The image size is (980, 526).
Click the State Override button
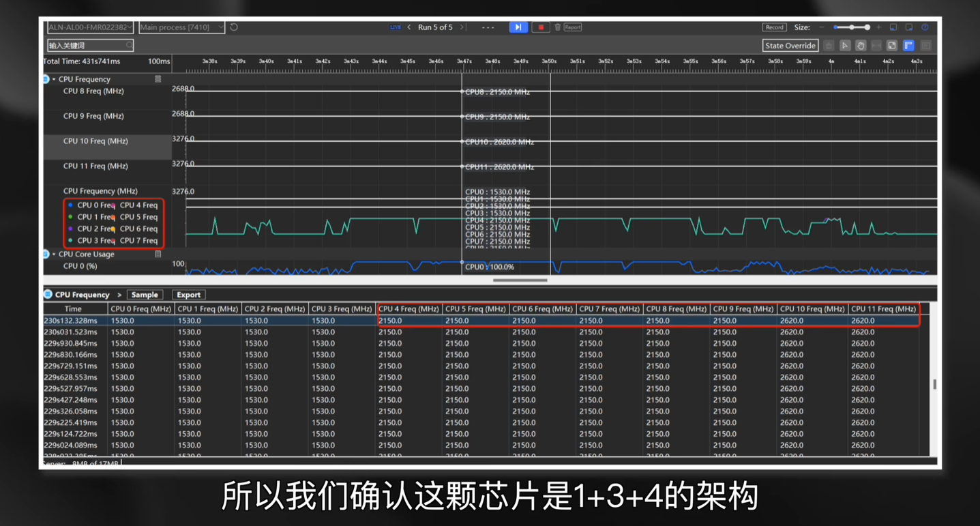(x=790, y=46)
